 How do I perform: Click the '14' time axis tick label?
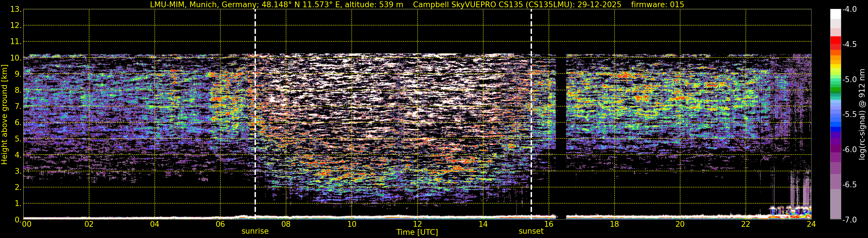483,224
